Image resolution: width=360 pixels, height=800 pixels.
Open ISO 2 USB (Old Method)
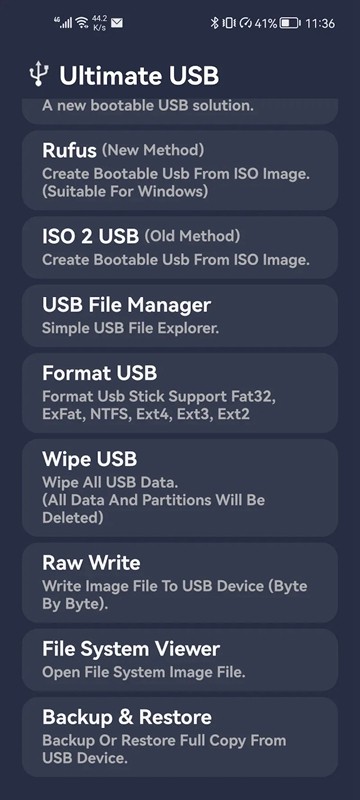pos(180,247)
